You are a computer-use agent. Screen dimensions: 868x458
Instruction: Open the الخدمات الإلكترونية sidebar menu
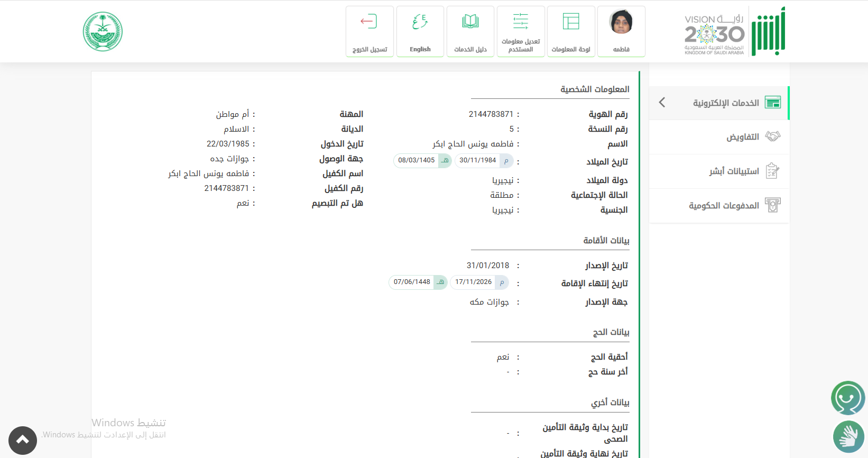726,103
